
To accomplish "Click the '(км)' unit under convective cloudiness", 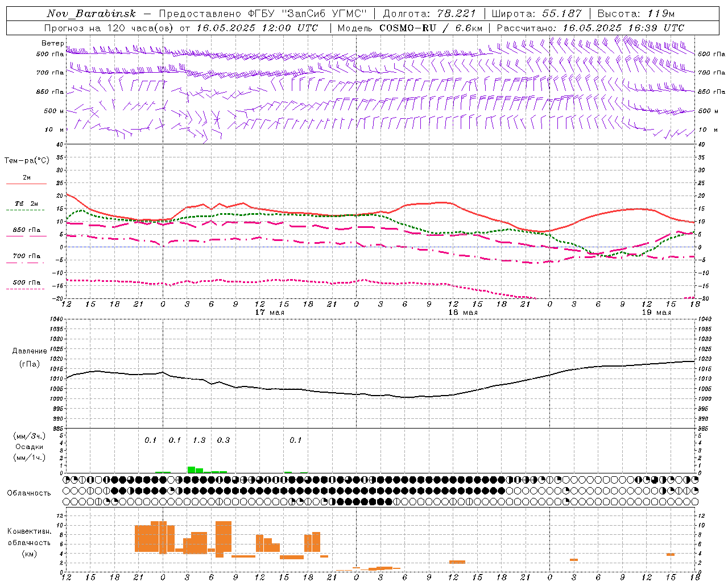I will pos(29,554).
